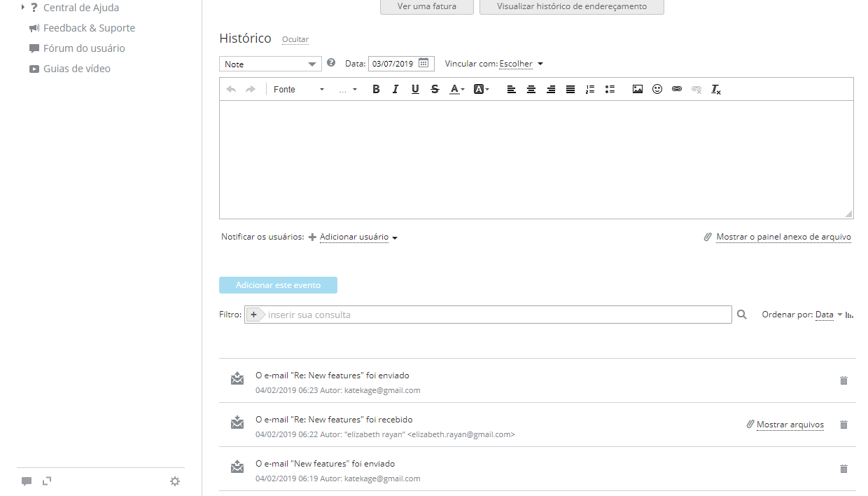Click the Ver uma fatura button
The width and height of the screenshot is (868, 496).
point(426,6)
